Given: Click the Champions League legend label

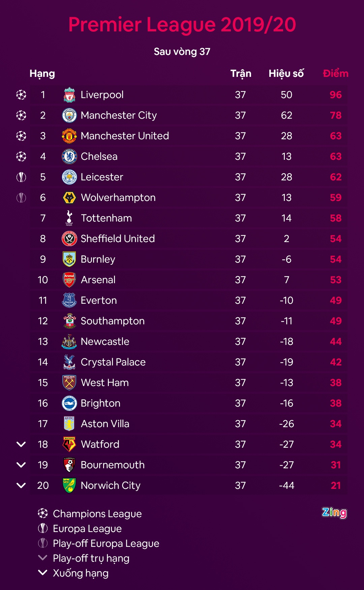Looking at the screenshot, I should pos(97,514).
